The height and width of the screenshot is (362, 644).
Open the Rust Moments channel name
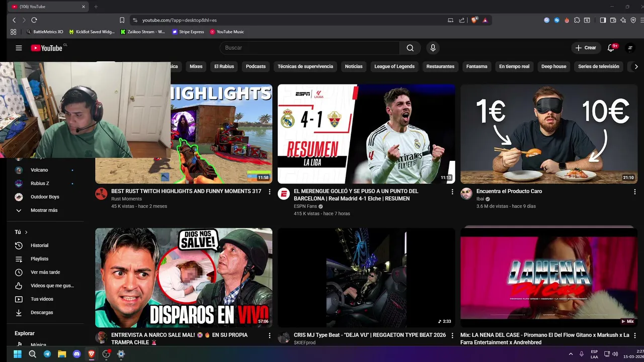pyautogui.click(x=126, y=199)
